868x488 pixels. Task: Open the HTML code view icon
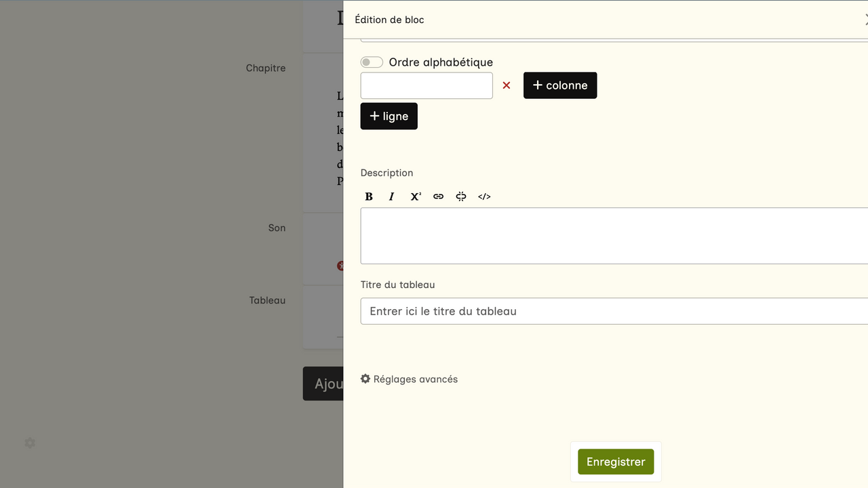click(x=484, y=197)
